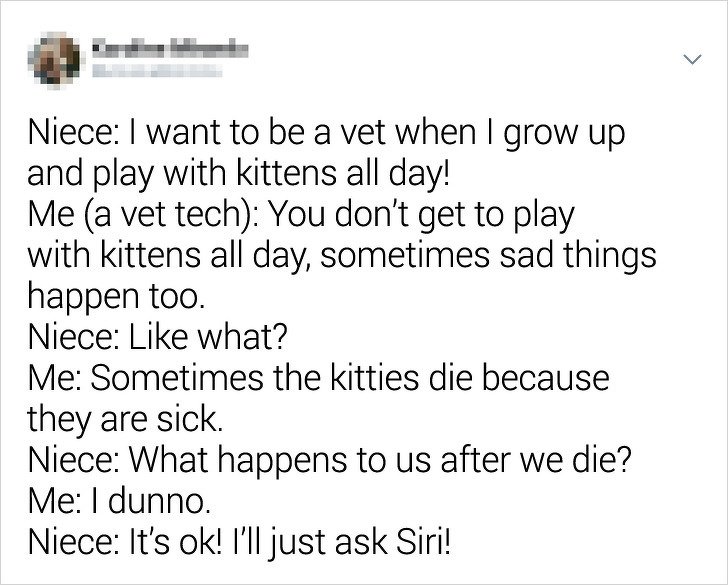Select the words "sometimes sad things"
The width and height of the screenshot is (728, 585).
pyautogui.click(x=488, y=256)
